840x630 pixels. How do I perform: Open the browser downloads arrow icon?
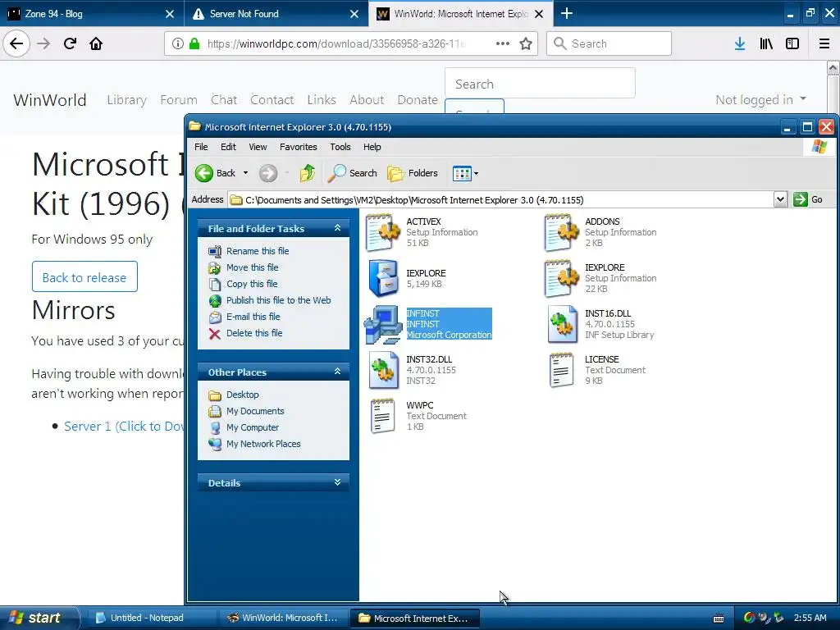740,43
